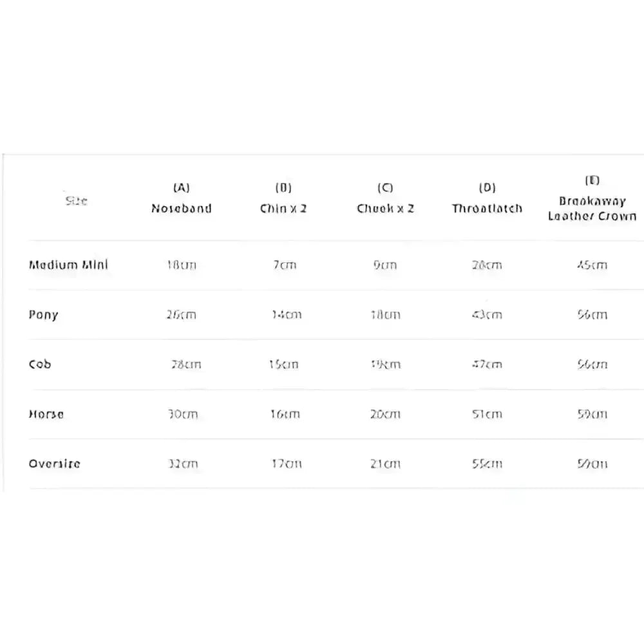Select the Oversize row label
The image size is (644, 644).
coord(55,464)
